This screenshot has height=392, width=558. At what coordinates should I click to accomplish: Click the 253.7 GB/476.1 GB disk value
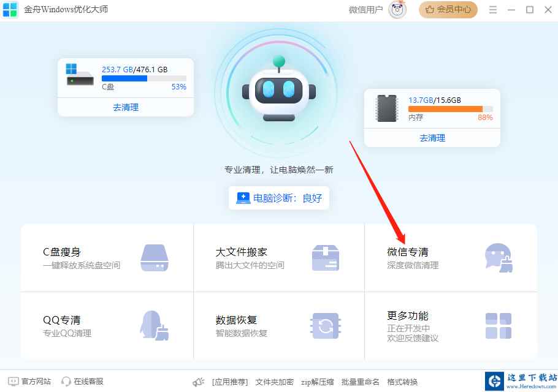[134, 70]
